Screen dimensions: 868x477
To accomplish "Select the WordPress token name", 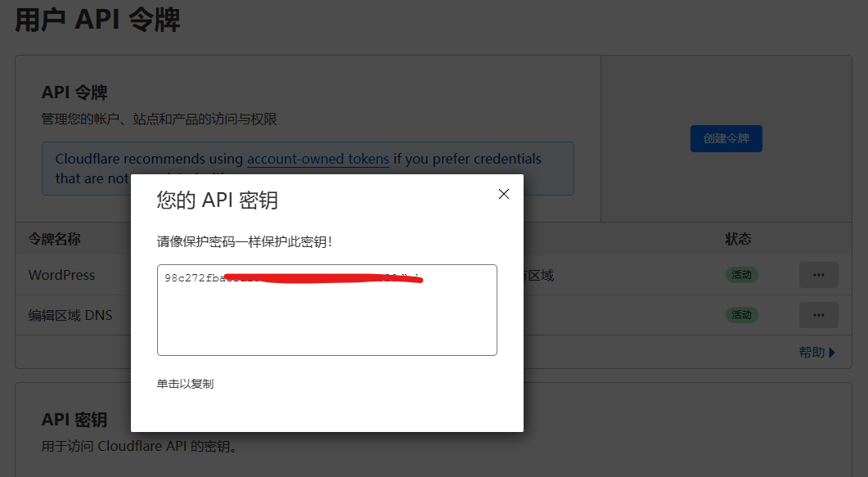I will [62, 275].
